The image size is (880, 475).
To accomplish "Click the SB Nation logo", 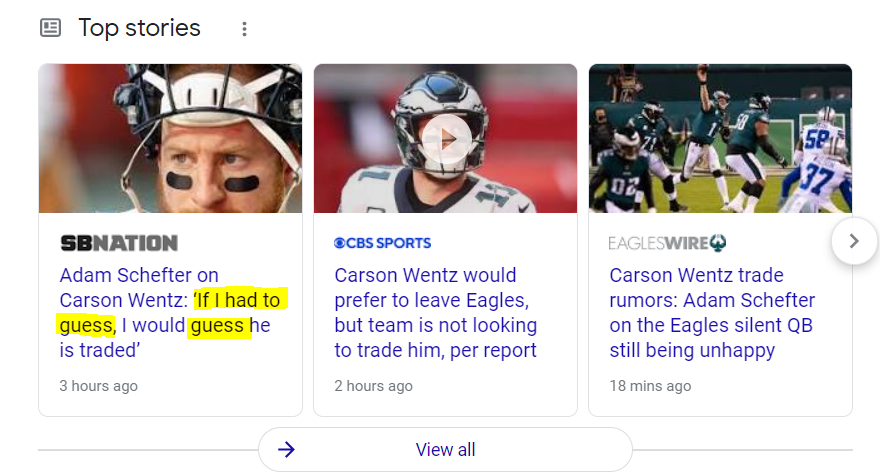I will (x=119, y=243).
